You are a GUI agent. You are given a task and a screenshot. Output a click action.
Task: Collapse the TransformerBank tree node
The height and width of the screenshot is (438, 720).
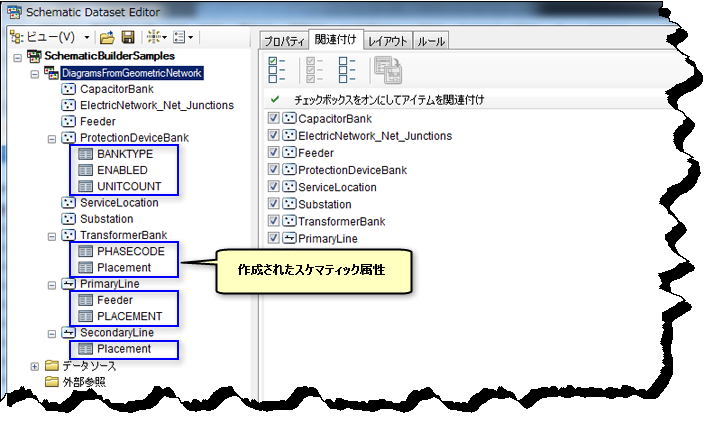pyautogui.click(x=51, y=236)
